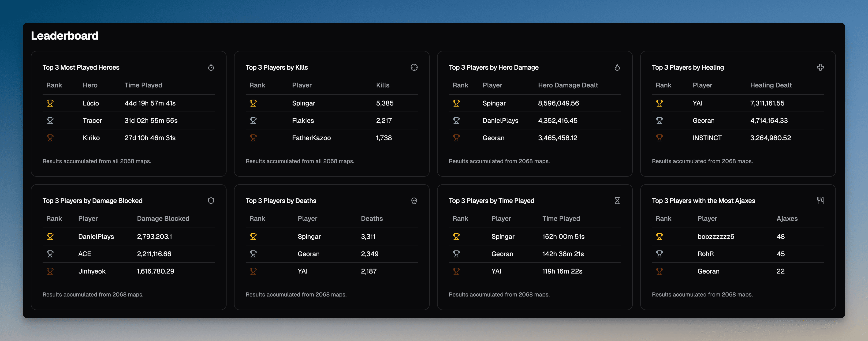The image size is (868, 341).
Task: Click the RohR player name
Action: [706, 254]
